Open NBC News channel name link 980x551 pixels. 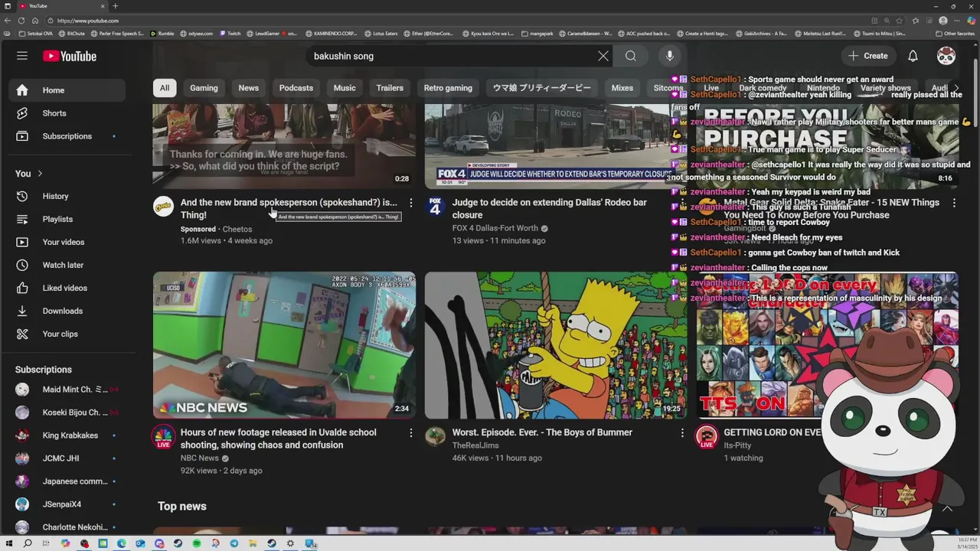tap(199, 458)
